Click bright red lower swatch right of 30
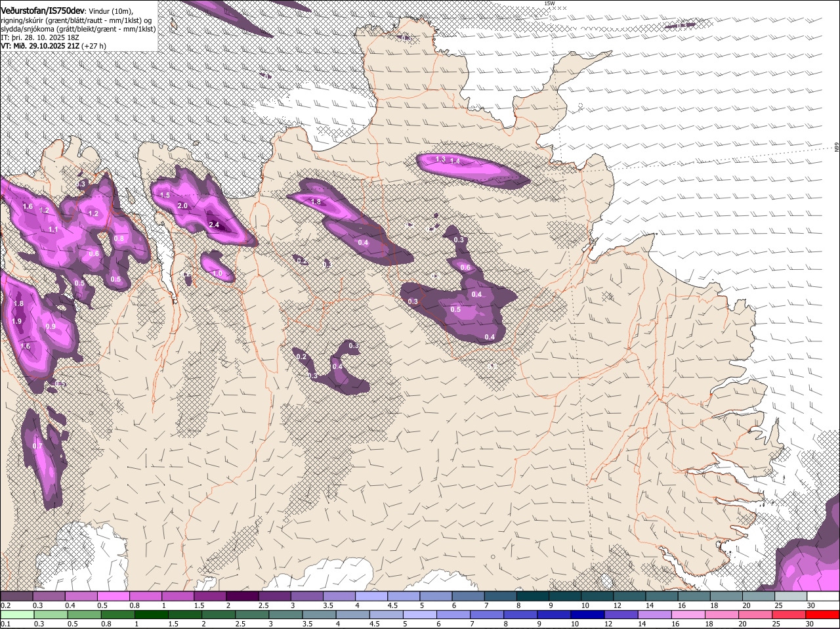840x629 pixels. click(824, 615)
